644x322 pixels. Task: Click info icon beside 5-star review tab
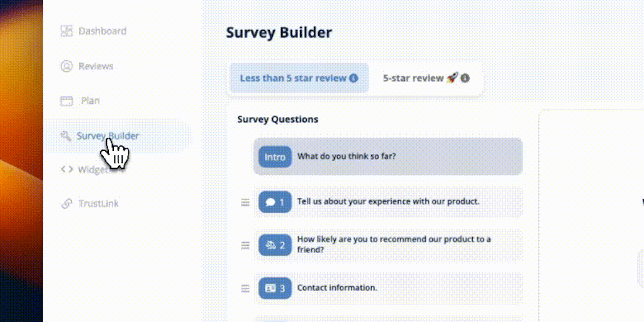(465, 79)
